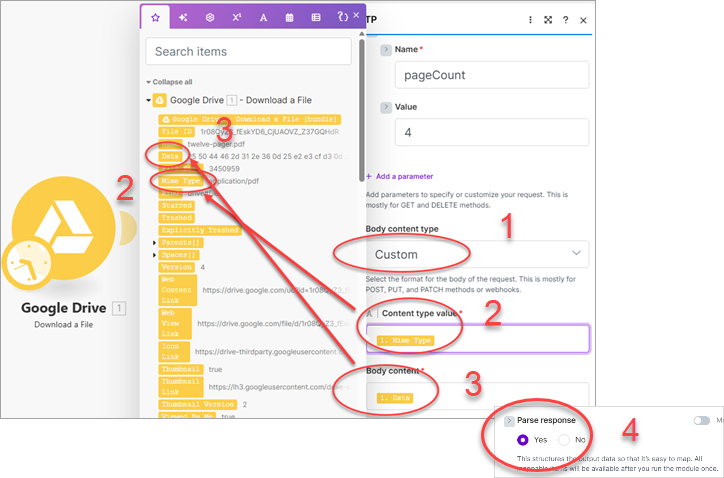Switch to general functions sparkle tab

click(x=183, y=17)
